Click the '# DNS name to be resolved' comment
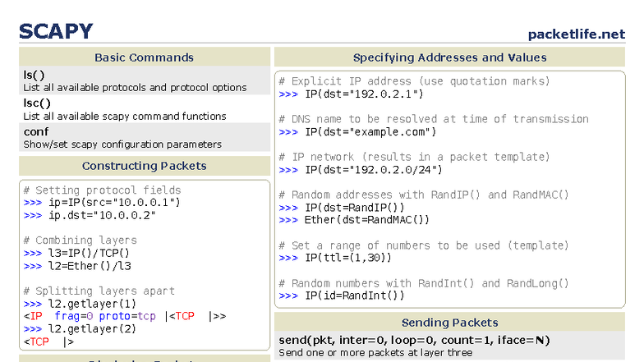The image size is (644, 362). (x=434, y=119)
